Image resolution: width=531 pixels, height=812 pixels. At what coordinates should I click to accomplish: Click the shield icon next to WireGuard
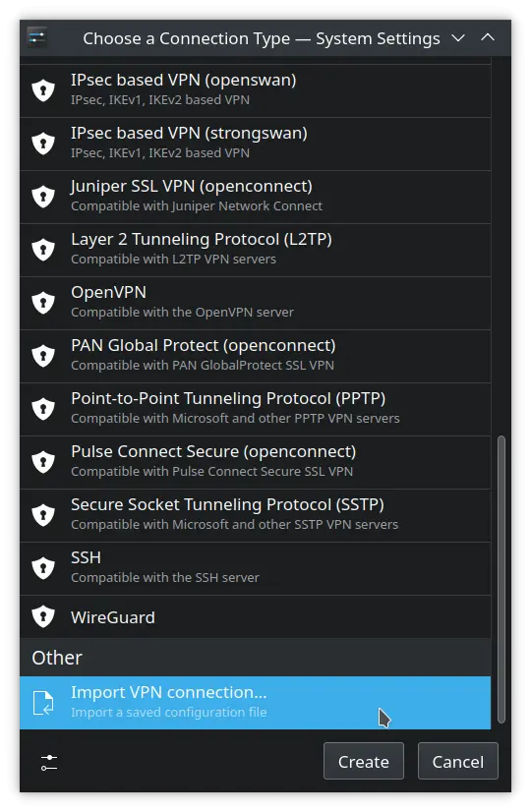43,616
